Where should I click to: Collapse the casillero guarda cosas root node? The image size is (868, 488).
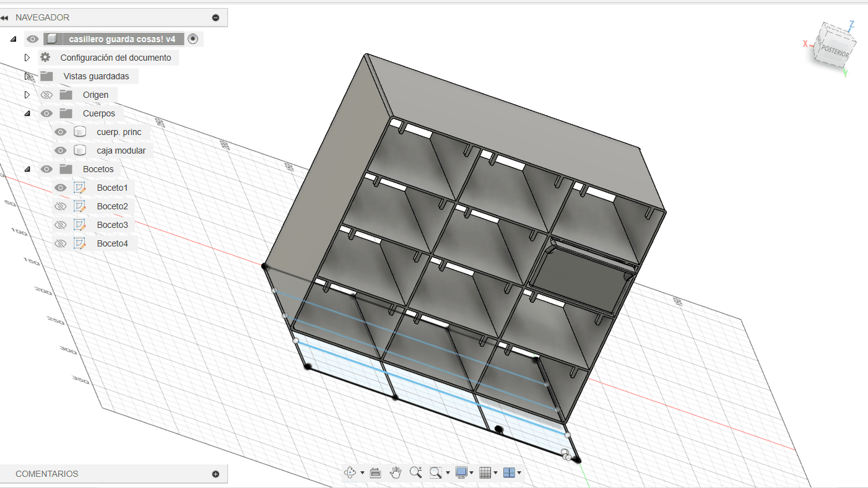tap(14, 39)
